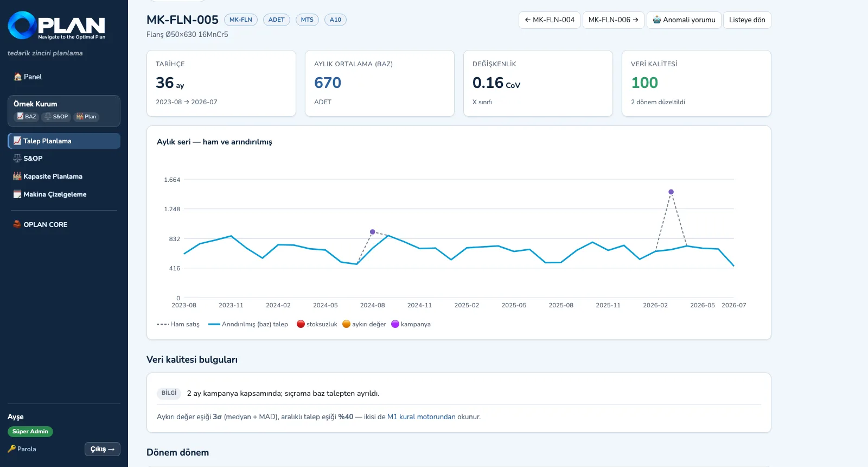Click the Örnek Kurum organization name
This screenshot has width=868, height=467.
pos(35,104)
